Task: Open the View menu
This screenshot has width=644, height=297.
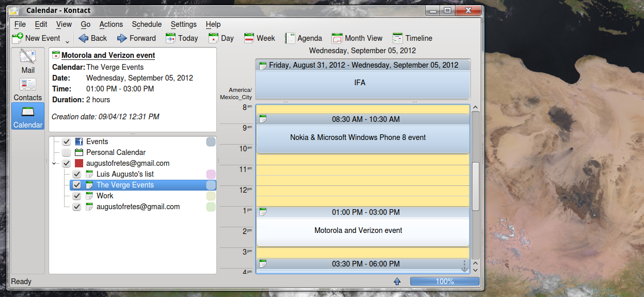Action: pos(64,24)
